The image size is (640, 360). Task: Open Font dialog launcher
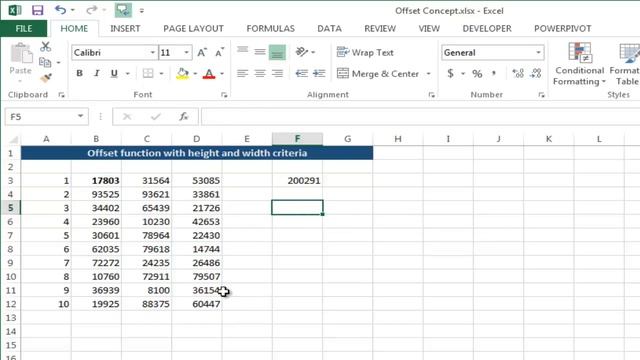224,95
